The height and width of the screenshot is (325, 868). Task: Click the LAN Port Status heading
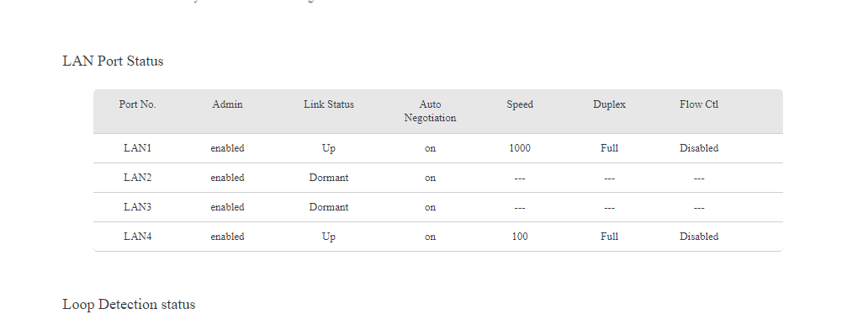pos(113,61)
